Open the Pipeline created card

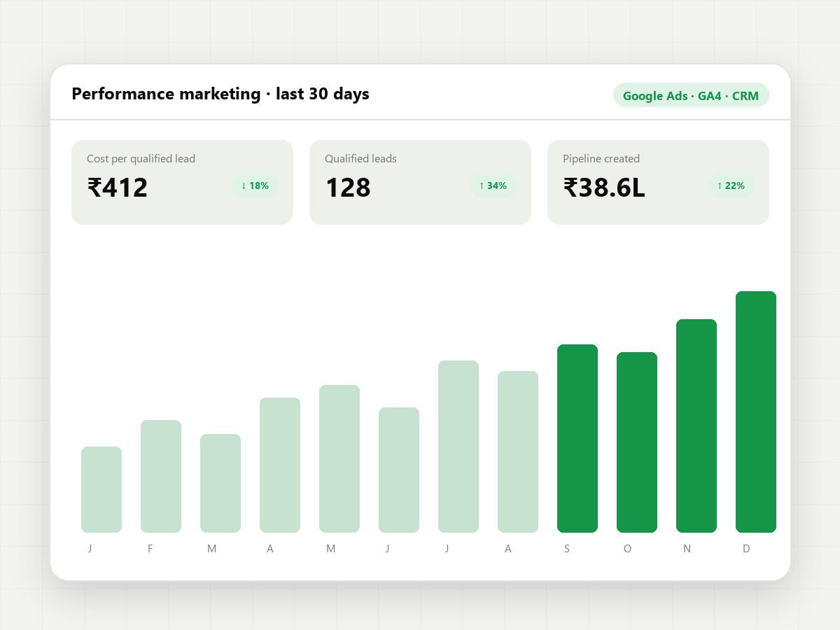(x=658, y=182)
